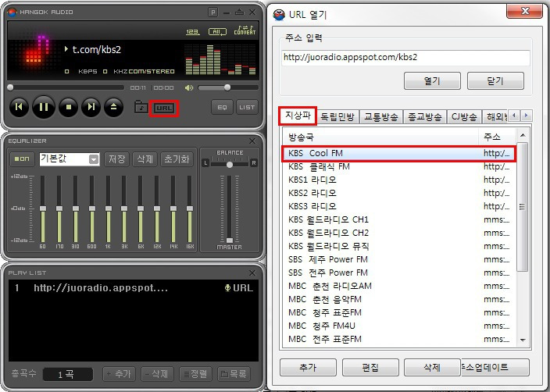
Task: Toggle the LIST panel button
Action: (247, 107)
